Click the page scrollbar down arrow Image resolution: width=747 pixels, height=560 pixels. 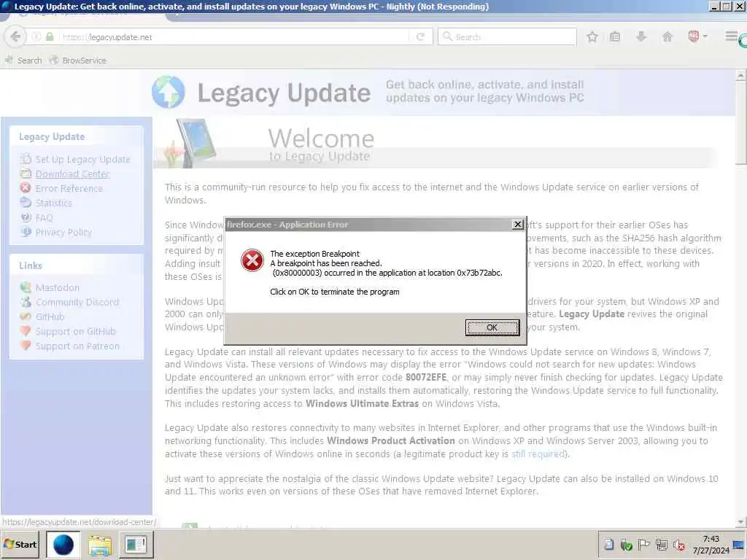(x=741, y=522)
